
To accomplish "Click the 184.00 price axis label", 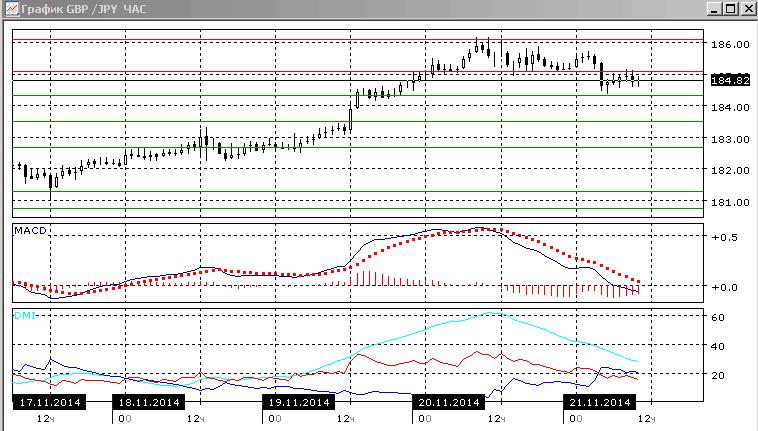I will [730, 107].
